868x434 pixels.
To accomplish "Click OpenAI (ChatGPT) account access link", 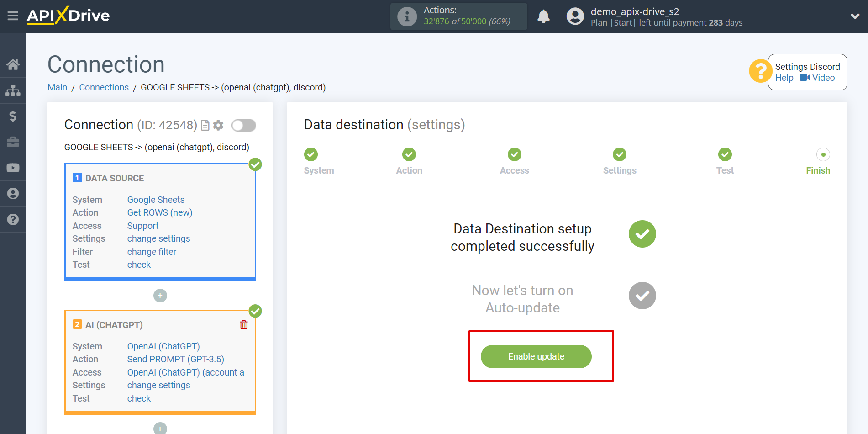I will pyautogui.click(x=186, y=372).
